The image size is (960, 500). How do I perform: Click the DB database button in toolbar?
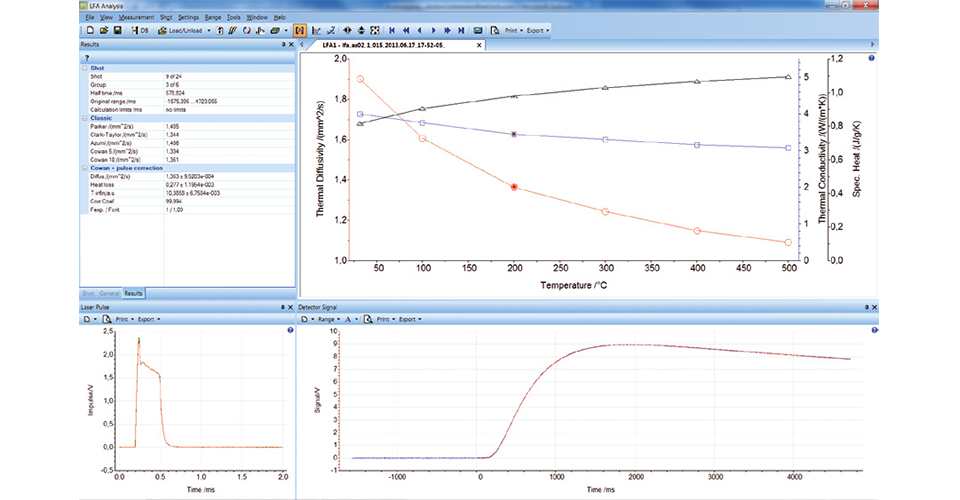[140, 31]
